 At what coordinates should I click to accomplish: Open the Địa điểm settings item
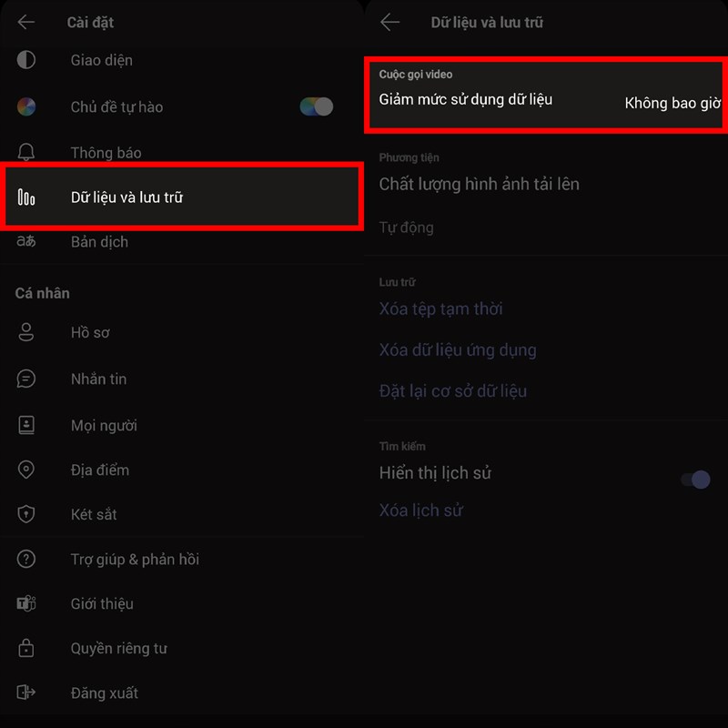(100, 470)
